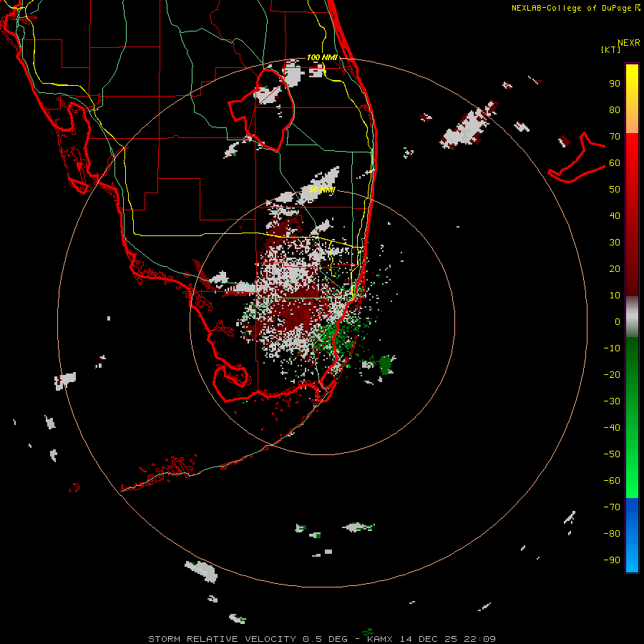Image resolution: width=644 pixels, height=644 pixels.
Task: Click the -30 value on velocity scale
Action: point(612,401)
